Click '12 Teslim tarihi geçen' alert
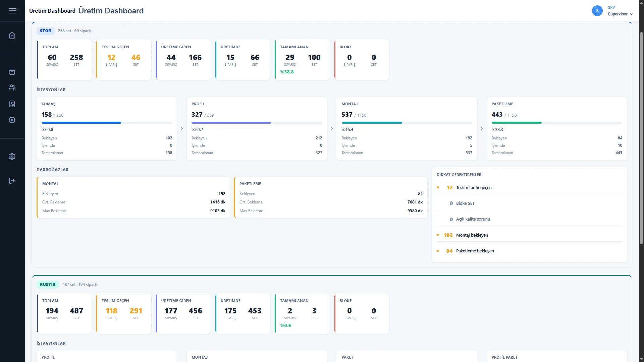Image resolution: width=644 pixels, height=362 pixels. pos(529,187)
